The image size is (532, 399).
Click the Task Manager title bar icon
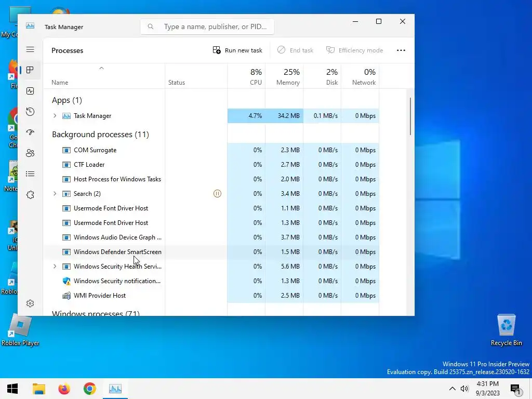[x=30, y=26]
